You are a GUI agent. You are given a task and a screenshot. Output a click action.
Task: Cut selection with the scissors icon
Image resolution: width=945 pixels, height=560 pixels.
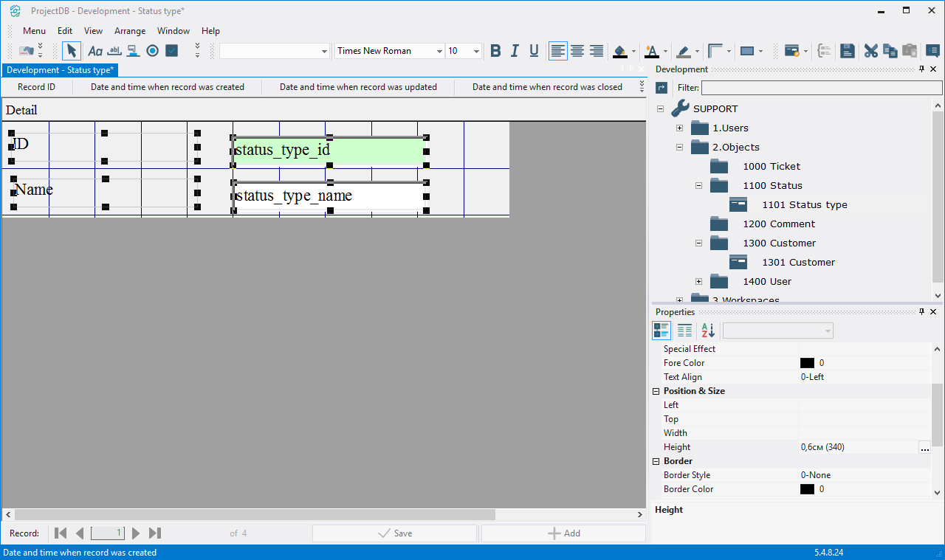(x=871, y=51)
